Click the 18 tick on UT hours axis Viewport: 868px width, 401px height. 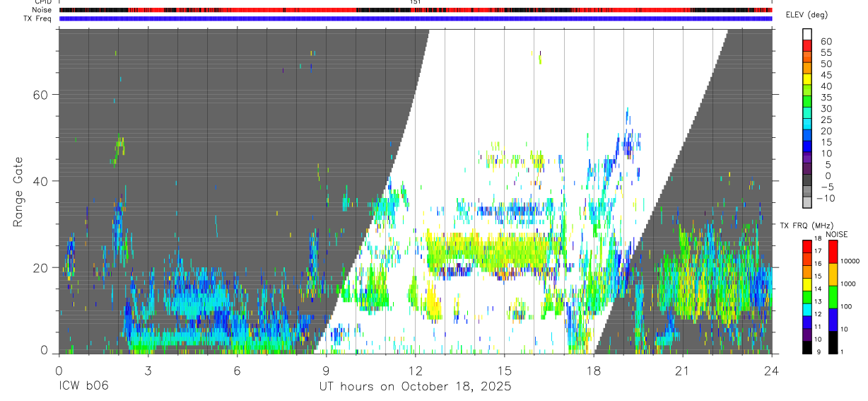[594, 371]
